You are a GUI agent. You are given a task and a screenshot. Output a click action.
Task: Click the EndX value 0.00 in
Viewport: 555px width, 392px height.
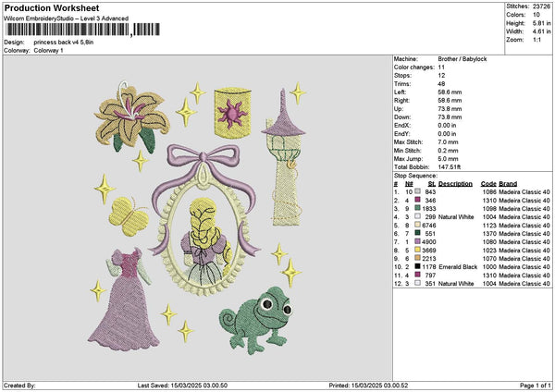447,126
